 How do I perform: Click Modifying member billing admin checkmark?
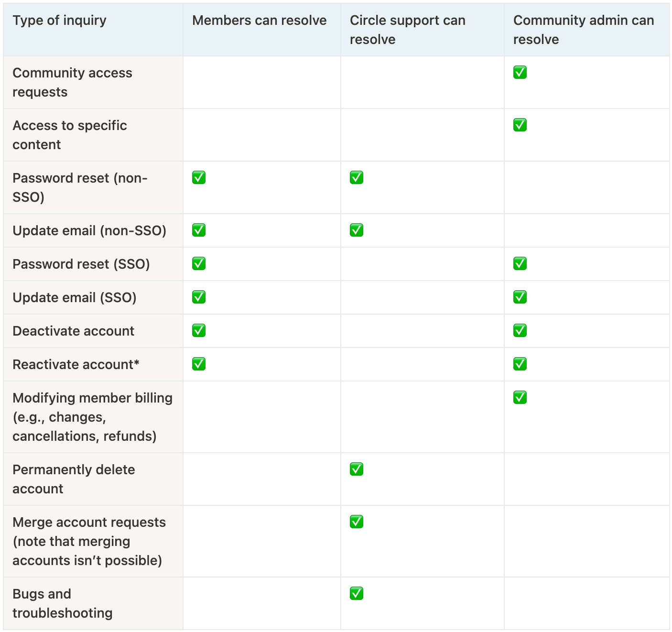520,398
